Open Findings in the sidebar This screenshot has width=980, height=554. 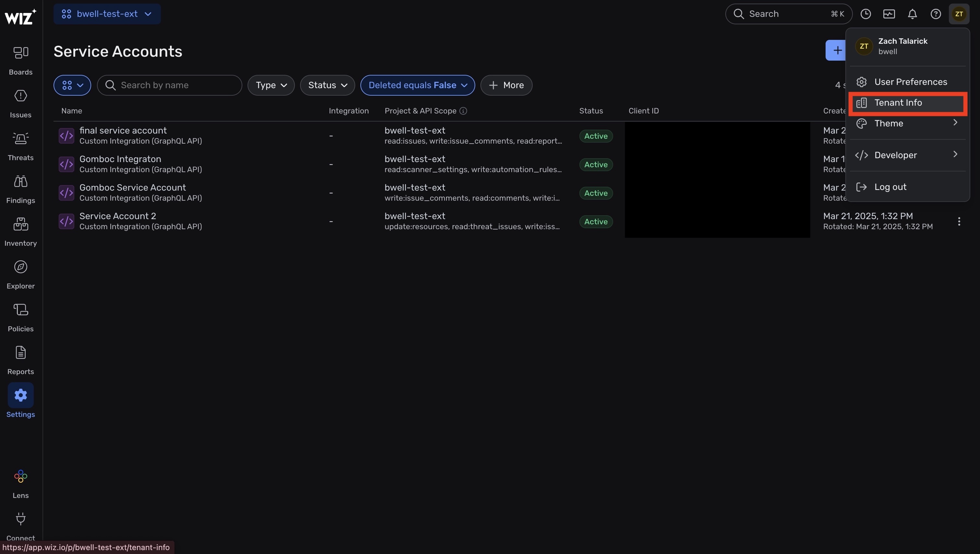click(20, 189)
